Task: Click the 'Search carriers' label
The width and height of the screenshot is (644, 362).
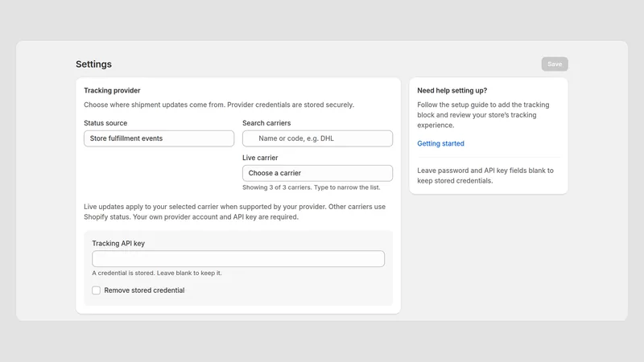Action: pos(266,123)
